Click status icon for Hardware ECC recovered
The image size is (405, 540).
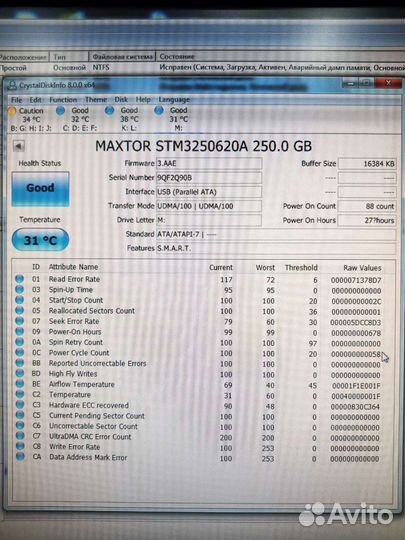pos(20,405)
